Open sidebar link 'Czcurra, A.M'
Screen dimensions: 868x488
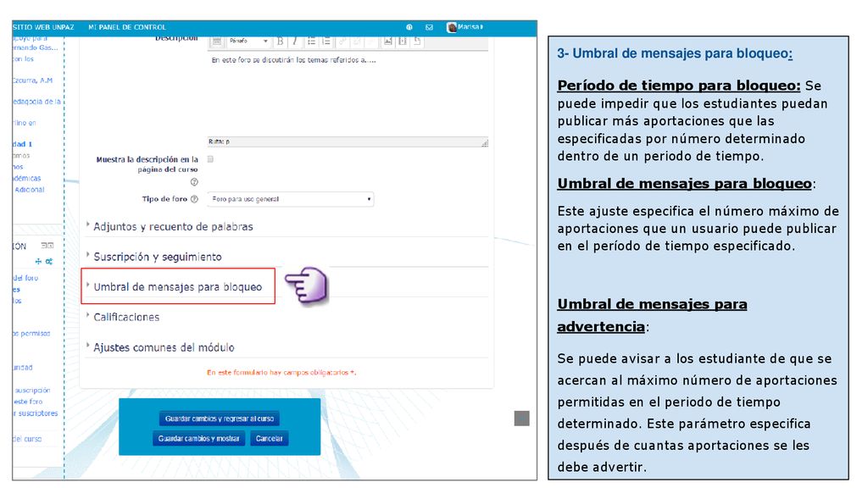33,80
